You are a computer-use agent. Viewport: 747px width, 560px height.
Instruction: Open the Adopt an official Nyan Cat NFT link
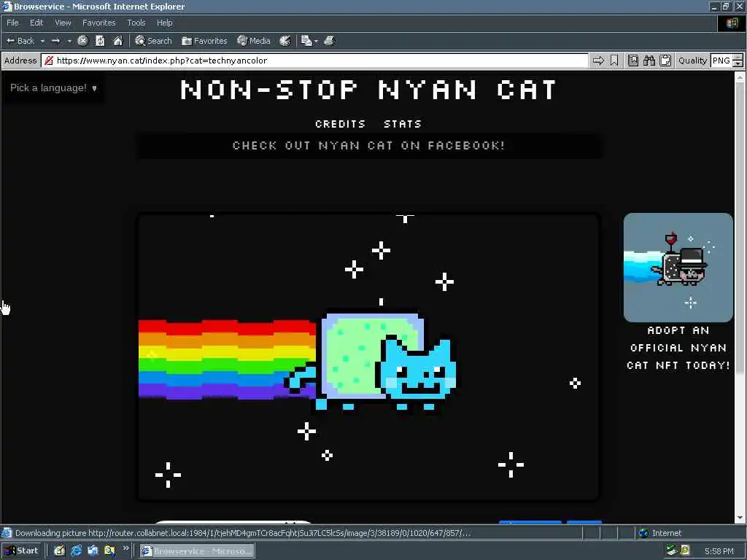click(x=678, y=348)
